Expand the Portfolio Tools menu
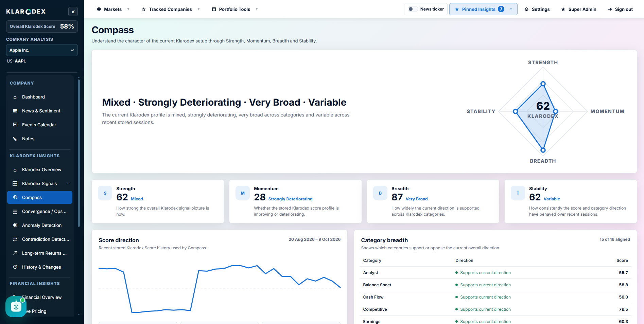Viewport: 644px width, 324px height. click(235, 9)
